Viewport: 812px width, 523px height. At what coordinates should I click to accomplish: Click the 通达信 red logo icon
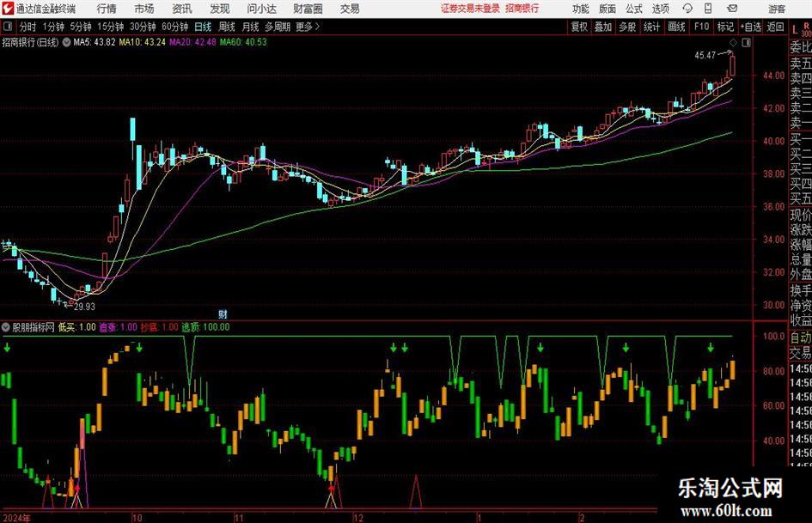coord(8,9)
